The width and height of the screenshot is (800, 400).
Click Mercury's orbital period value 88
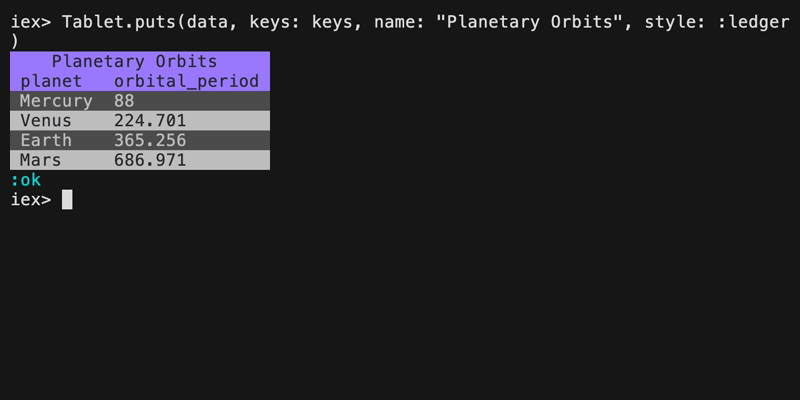click(124, 101)
